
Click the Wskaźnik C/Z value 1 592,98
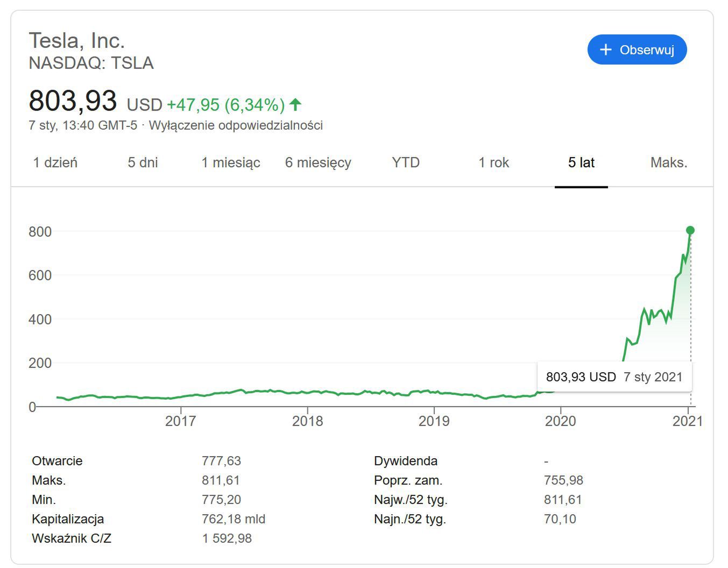tap(227, 538)
